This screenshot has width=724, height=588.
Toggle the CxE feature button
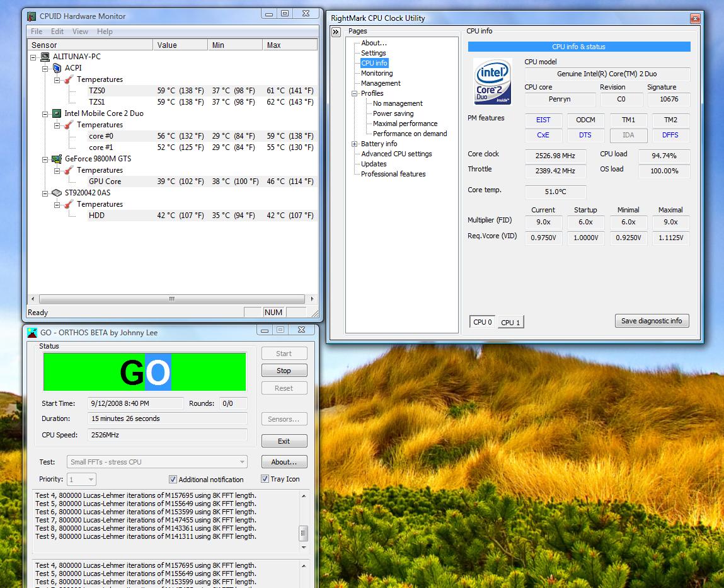point(543,135)
